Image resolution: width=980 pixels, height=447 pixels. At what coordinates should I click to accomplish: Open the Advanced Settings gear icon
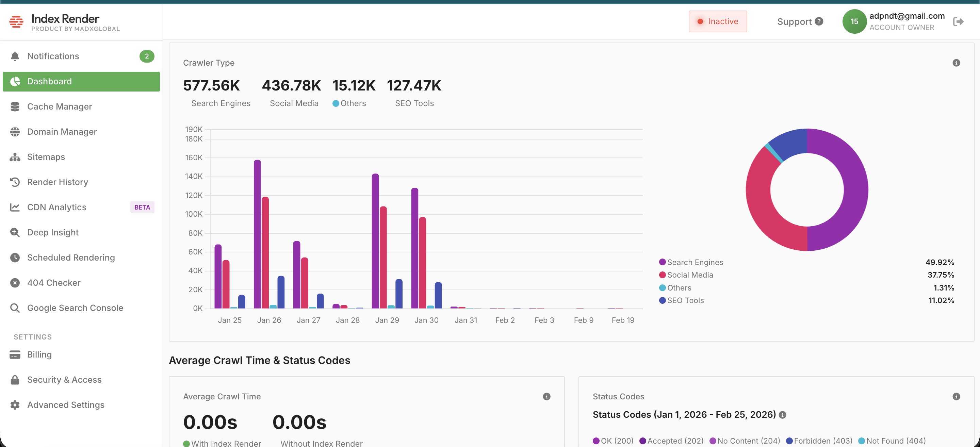pyautogui.click(x=15, y=405)
